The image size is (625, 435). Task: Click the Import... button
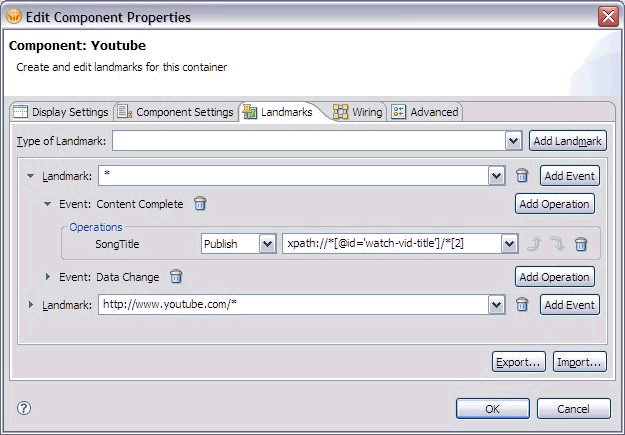pyautogui.click(x=580, y=362)
